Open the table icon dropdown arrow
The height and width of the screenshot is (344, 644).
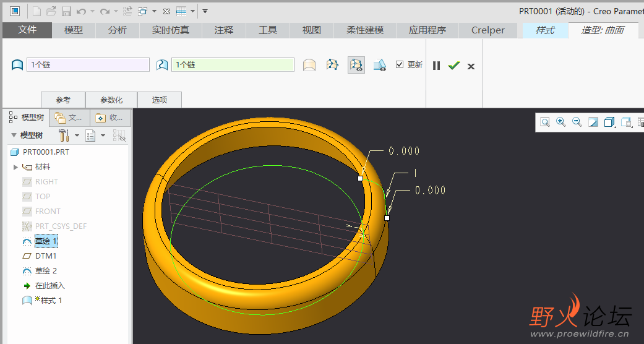click(x=192, y=12)
